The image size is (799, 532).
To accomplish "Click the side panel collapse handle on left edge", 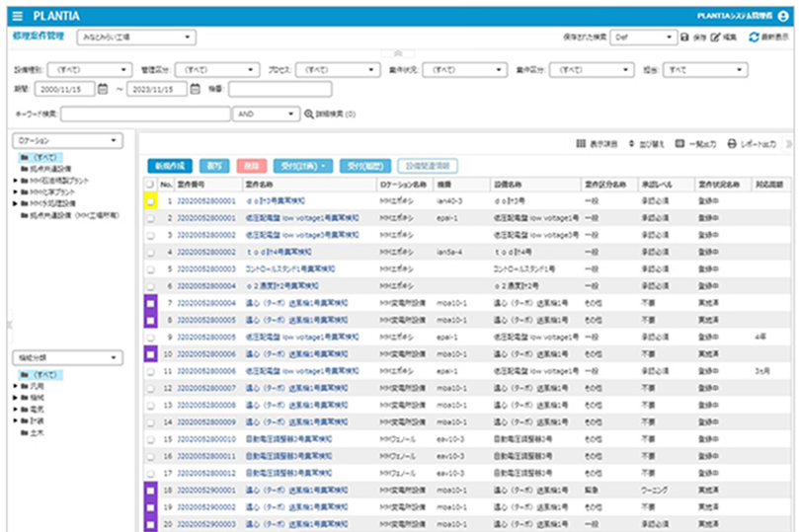I will coord(9,325).
